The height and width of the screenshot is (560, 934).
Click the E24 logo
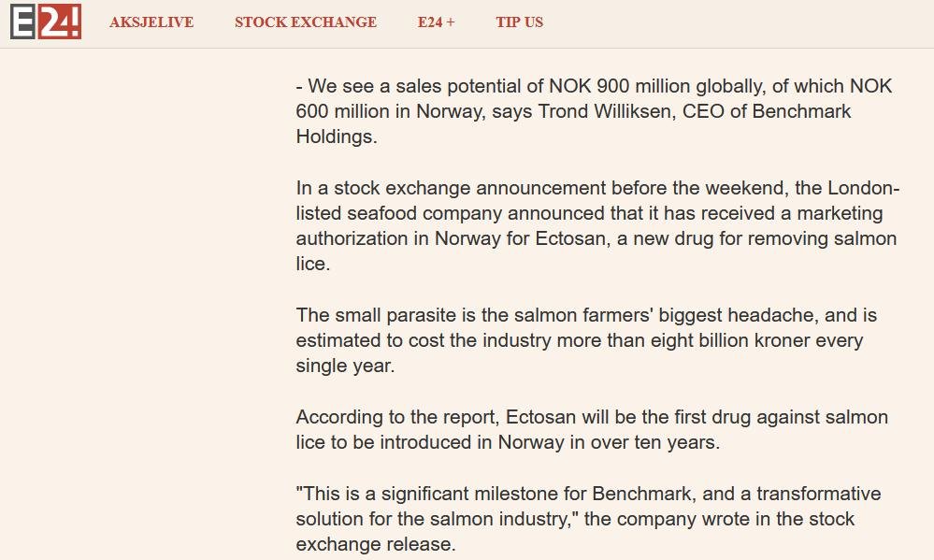coord(46,22)
